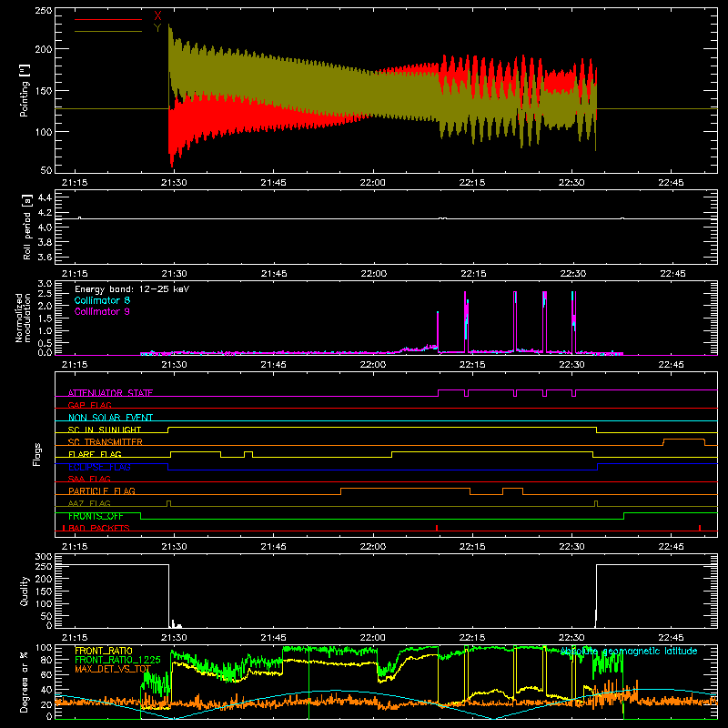Click the Flags y-axis title

[36, 454]
